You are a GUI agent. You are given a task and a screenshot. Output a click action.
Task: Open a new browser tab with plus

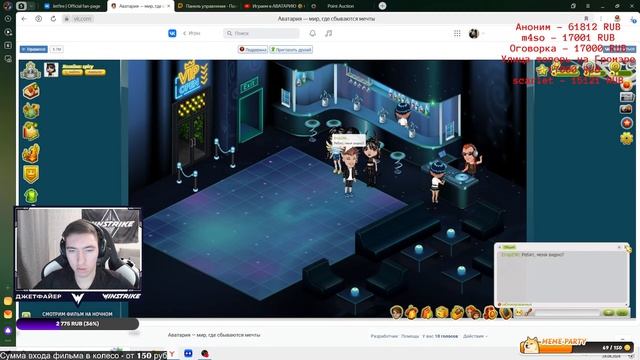[x=382, y=6]
